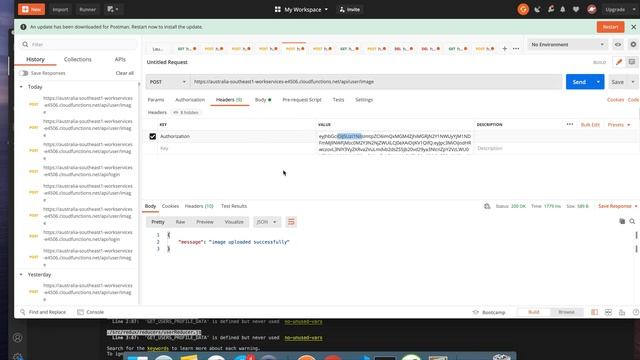Open the wrench settings icon in header
This screenshot has height=360, width=640.
(x=551, y=9)
